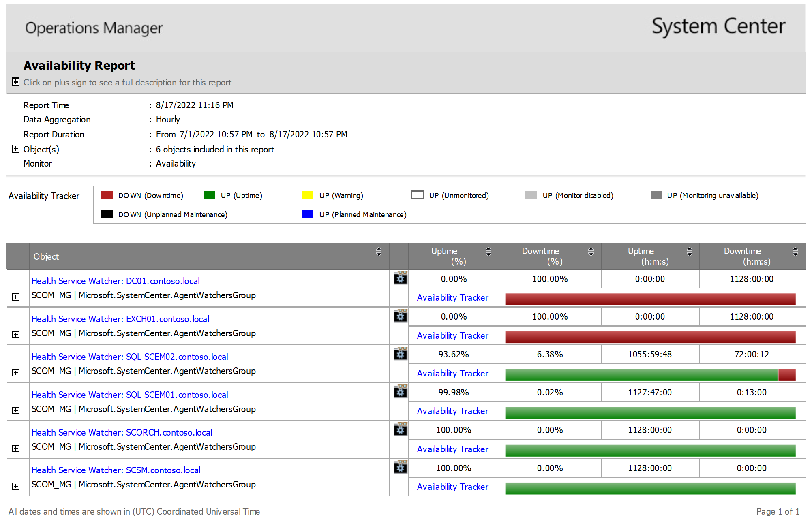
Task: Click the light gray Monitor disabled swatch
Action: pos(531,195)
